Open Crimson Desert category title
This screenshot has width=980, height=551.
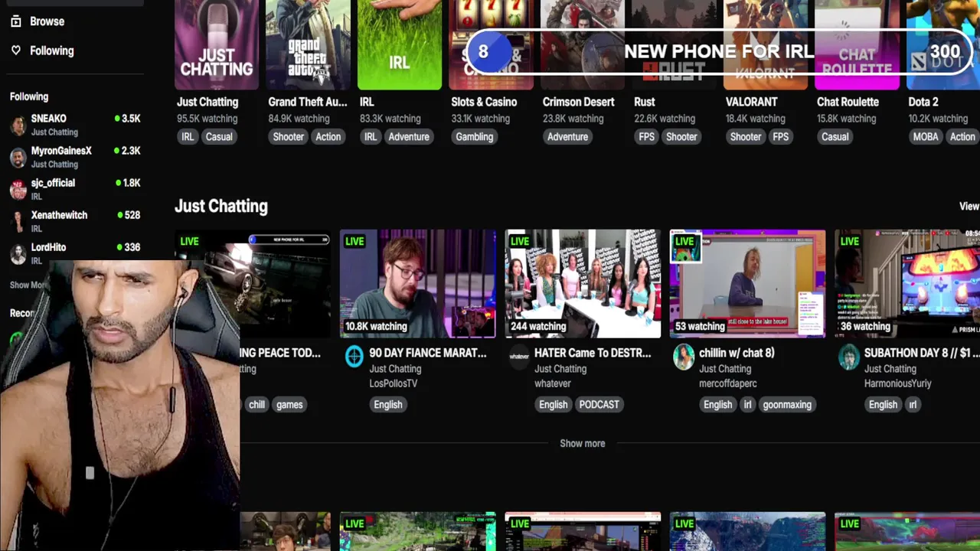coord(578,102)
